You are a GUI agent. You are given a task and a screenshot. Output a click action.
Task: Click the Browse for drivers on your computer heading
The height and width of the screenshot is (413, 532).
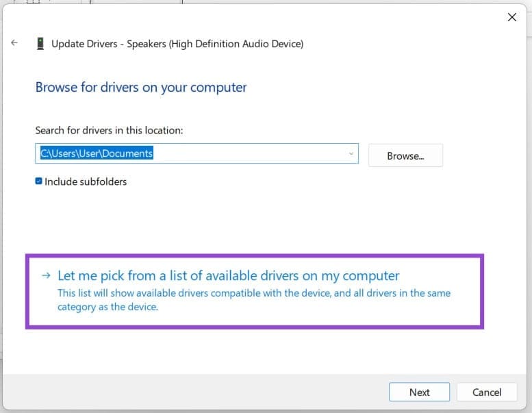point(140,87)
